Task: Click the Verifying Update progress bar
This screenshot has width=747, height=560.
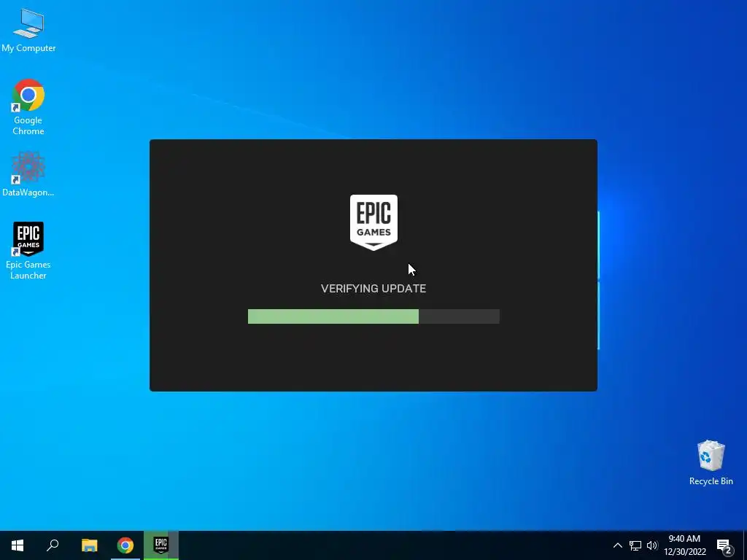Action: click(x=373, y=316)
